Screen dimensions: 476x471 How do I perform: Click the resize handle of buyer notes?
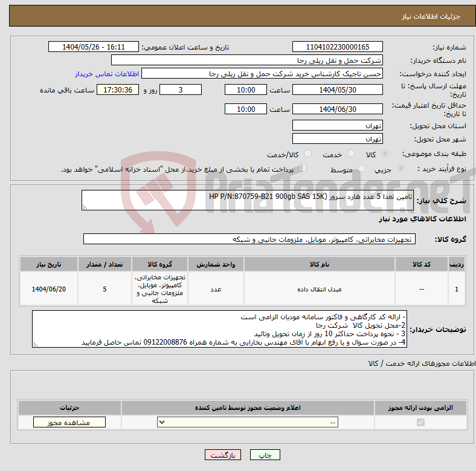pos(35,345)
